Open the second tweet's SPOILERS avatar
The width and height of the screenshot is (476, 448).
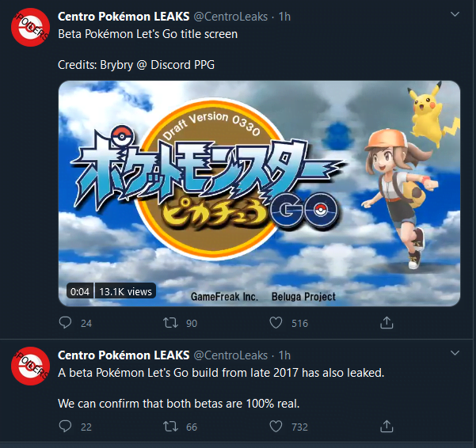tap(30, 366)
